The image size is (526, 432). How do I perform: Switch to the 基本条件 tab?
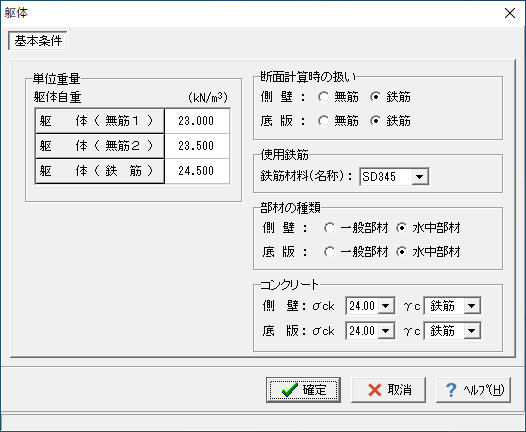coord(38,41)
